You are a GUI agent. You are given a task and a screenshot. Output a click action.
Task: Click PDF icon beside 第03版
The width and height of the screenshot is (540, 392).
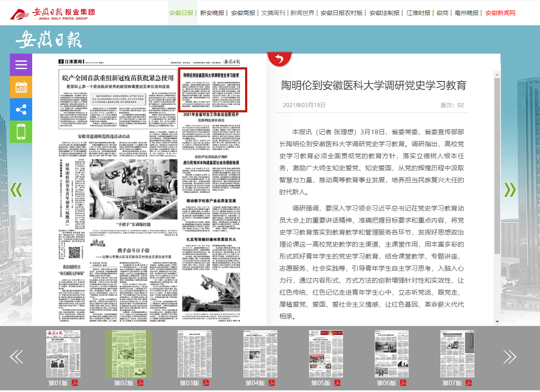(206, 383)
